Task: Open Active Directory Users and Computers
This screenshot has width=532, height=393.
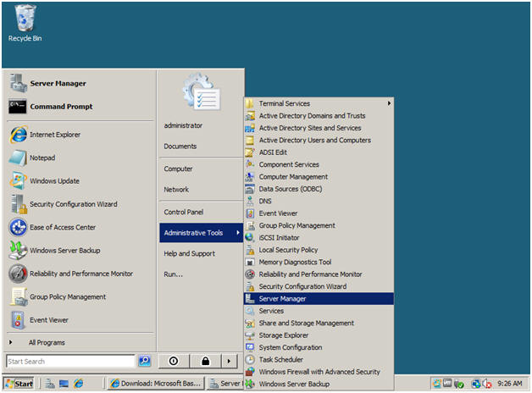Action: click(x=319, y=141)
